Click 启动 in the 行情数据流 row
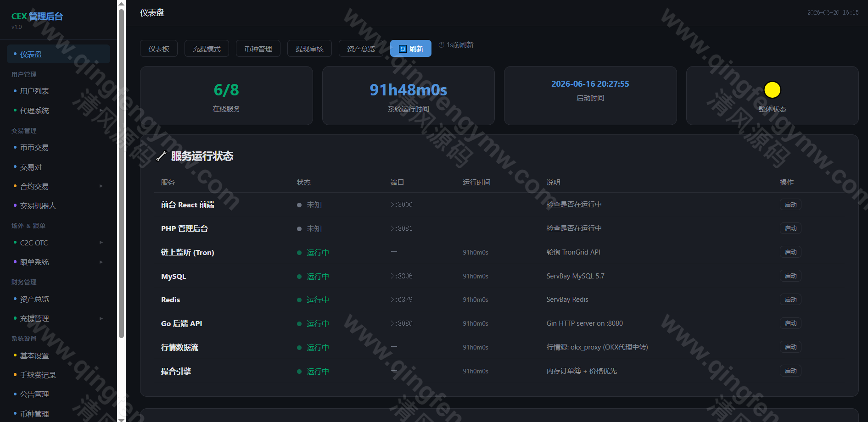 790,347
